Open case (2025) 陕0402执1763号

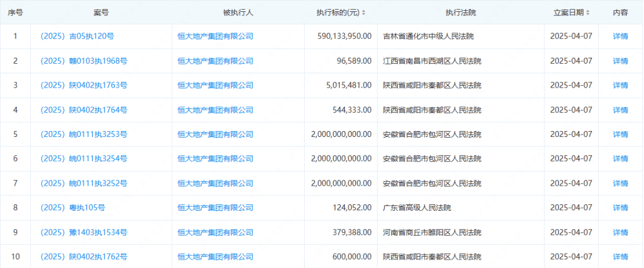tap(84, 85)
